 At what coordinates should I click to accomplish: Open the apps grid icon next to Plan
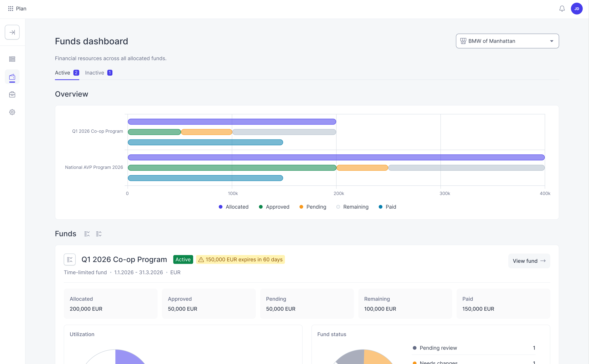click(x=10, y=9)
